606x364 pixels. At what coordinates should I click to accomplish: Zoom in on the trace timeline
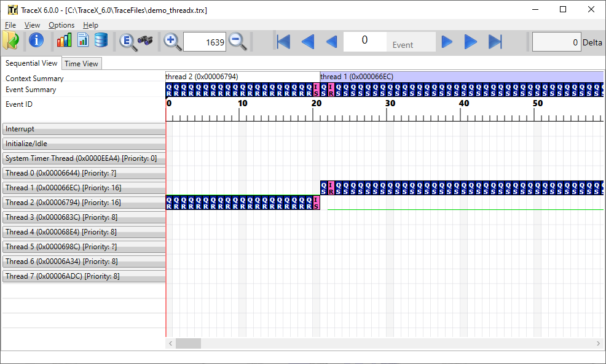pyautogui.click(x=172, y=42)
